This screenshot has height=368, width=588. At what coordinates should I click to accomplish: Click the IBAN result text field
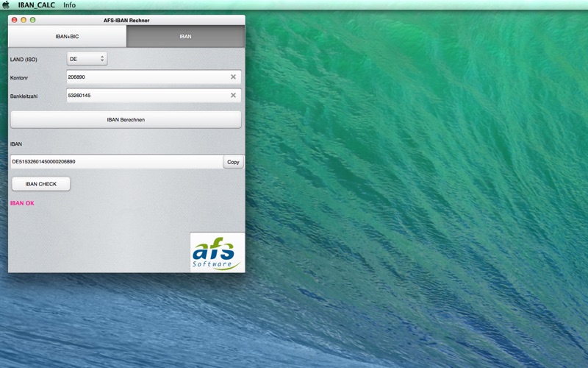[117, 162]
